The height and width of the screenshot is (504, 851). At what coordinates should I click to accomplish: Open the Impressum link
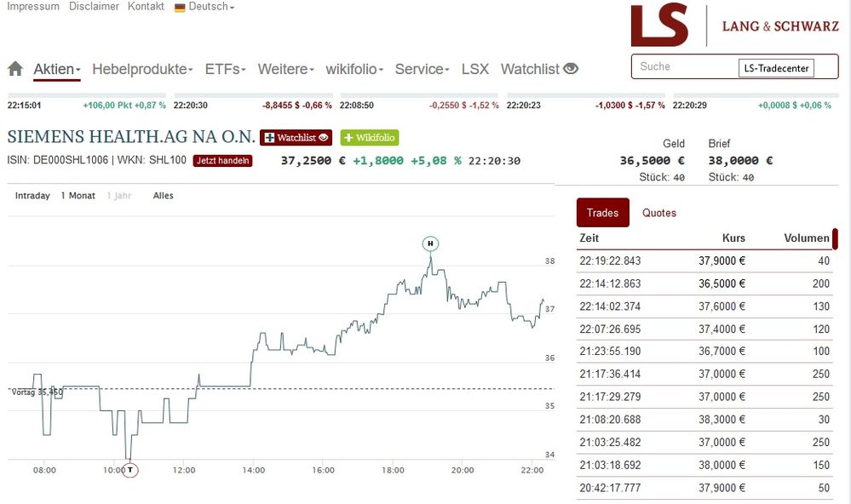(x=33, y=7)
